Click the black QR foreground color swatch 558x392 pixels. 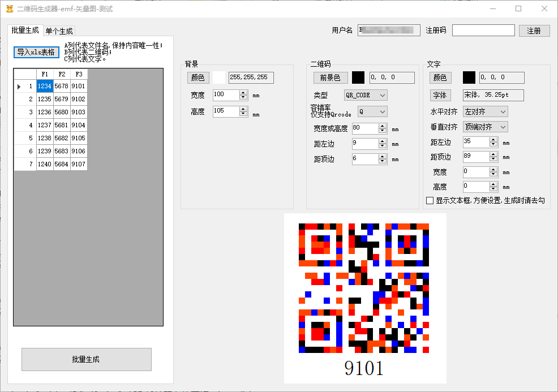(358, 77)
